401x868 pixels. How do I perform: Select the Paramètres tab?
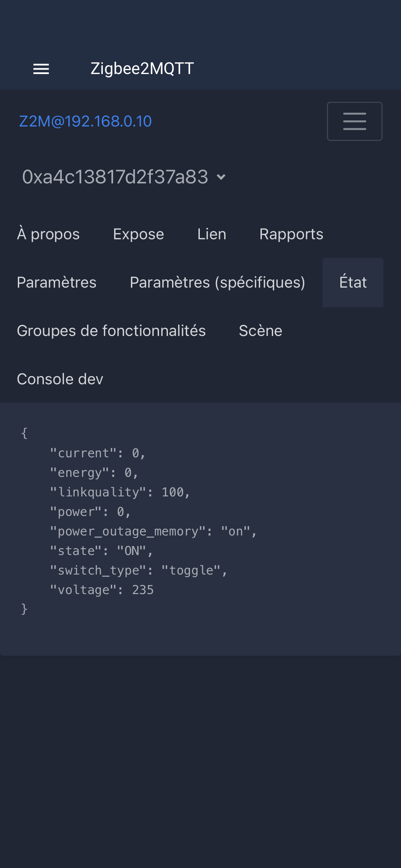(57, 282)
